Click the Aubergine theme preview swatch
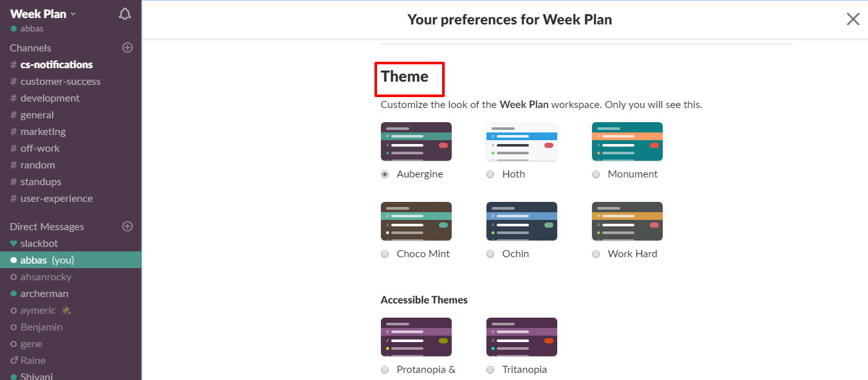The width and height of the screenshot is (868, 380). (416, 141)
